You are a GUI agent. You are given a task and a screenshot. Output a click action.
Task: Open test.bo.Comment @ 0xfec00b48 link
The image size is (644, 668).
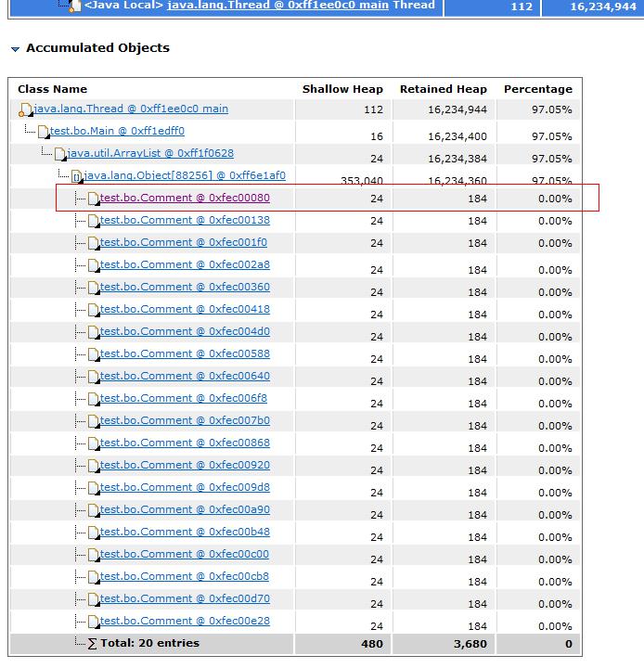pyautogui.click(x=185, y=532)
